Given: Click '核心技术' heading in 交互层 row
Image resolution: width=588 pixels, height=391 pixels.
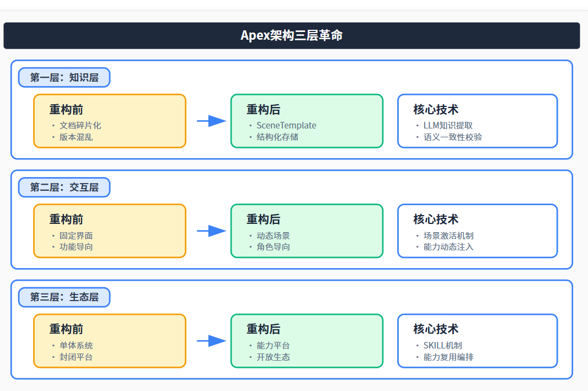Looking at the screenshot, I should 436,219.
